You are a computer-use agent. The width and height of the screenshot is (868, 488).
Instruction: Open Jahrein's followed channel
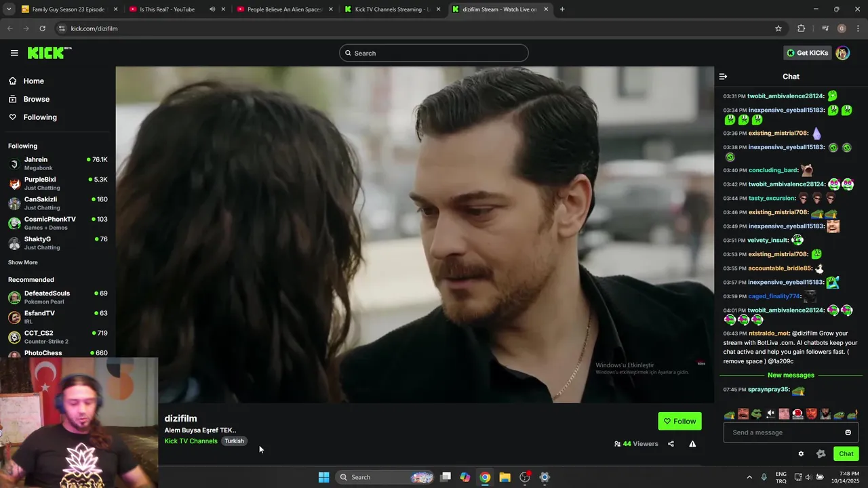(58, 163)
